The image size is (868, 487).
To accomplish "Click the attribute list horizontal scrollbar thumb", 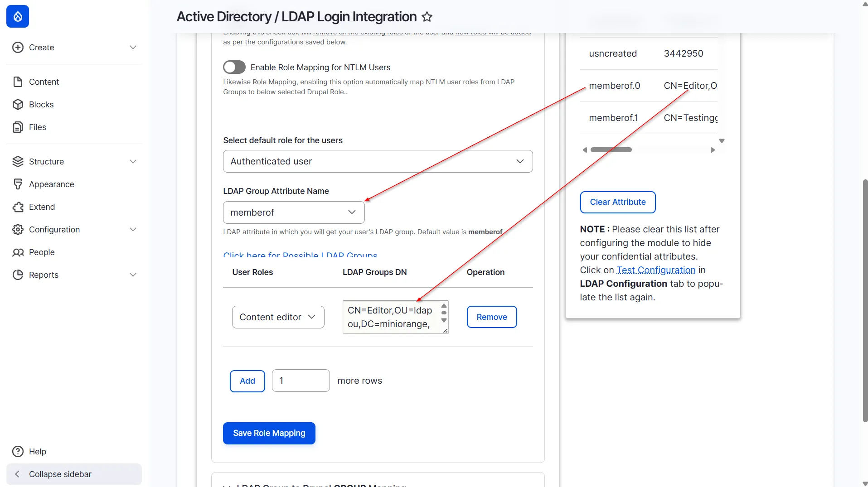I will coord(611,150).
